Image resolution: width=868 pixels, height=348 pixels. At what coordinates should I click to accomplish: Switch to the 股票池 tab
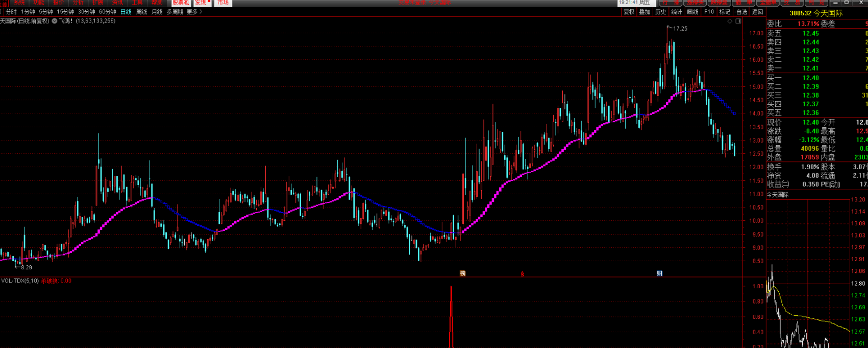click(181, 3)
